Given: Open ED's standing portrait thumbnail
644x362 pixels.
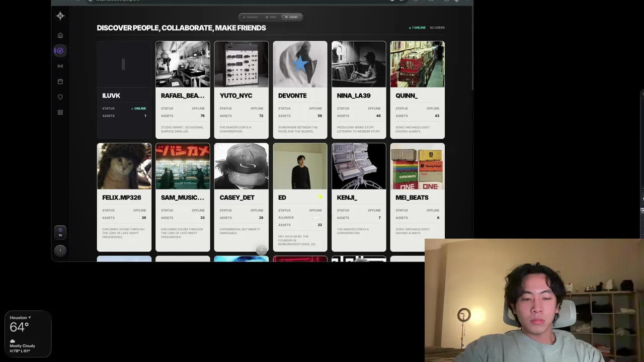Looking at the screenshot, I should point(300,166).
